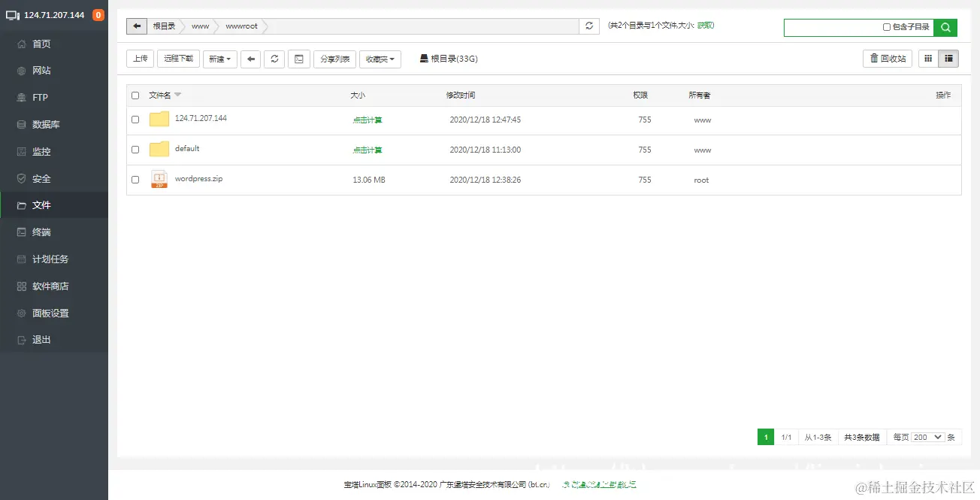Toggle the 包含子目录 checkbox
The image size is (980, 500).
[887, 27]
